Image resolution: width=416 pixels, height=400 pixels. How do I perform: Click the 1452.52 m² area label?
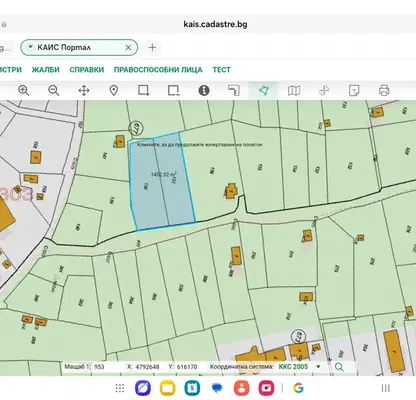(x=164, y=174)
